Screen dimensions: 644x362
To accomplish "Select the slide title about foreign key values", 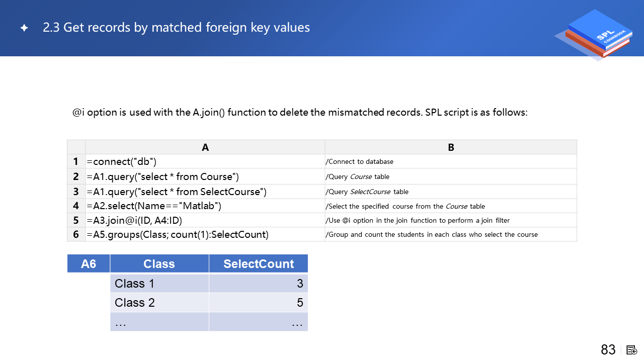I will pyautogui.click(x=176, y=28).
